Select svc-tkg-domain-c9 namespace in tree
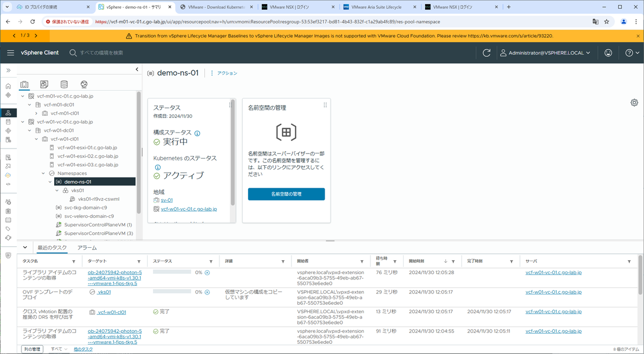The height and width of the screenshot is (354, 644). click(85, 208)
